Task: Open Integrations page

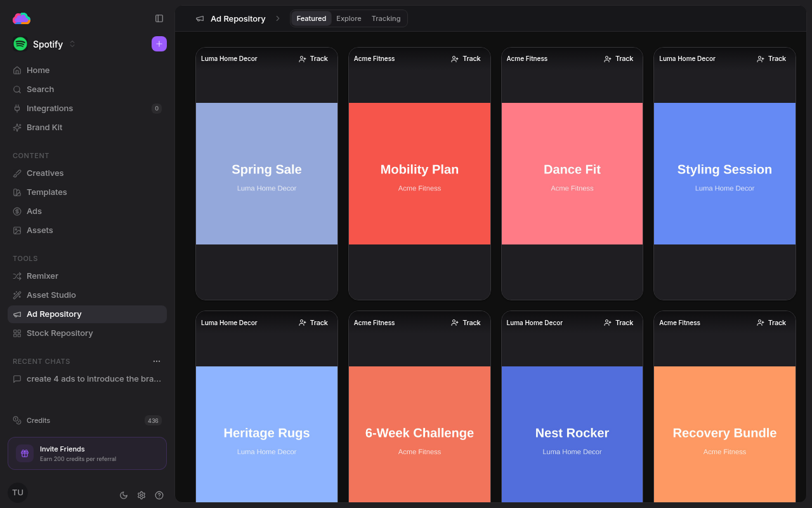Action: click(87, 108)
